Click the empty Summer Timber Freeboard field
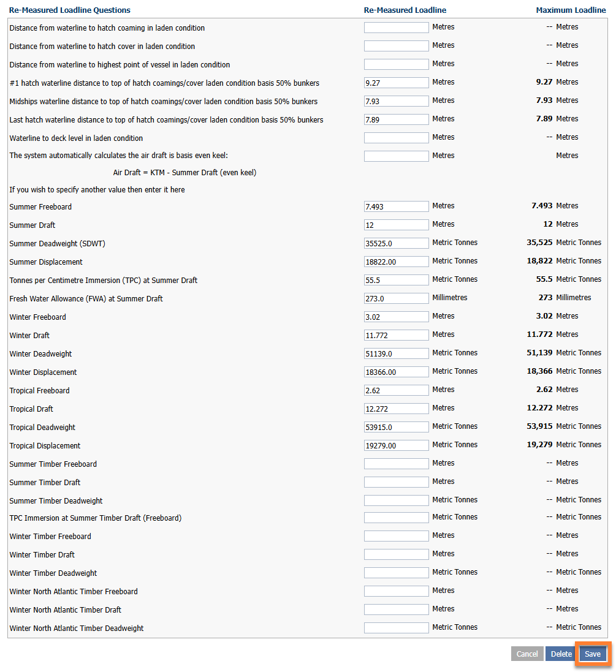 coord(396,464)
